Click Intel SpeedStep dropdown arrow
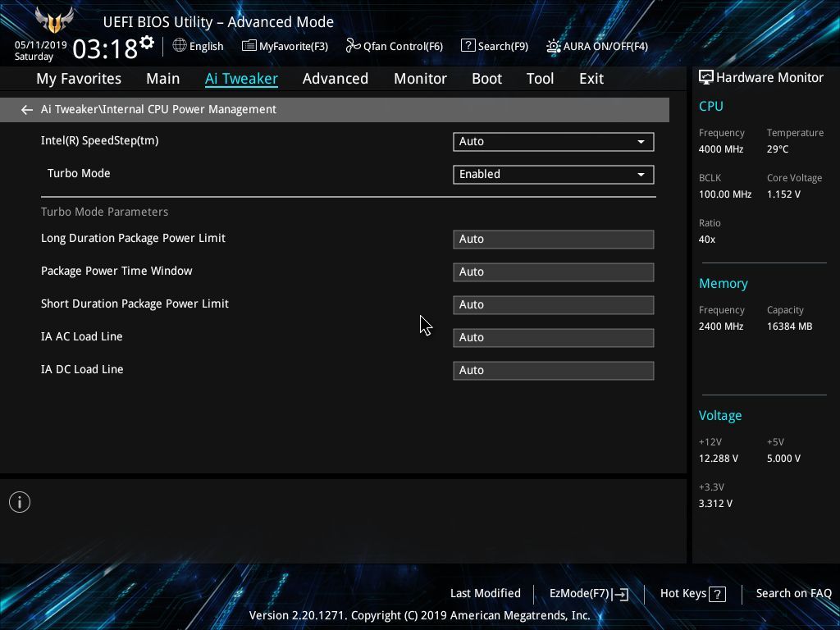Viewport: 840px width, 630px height. [641, 142]
